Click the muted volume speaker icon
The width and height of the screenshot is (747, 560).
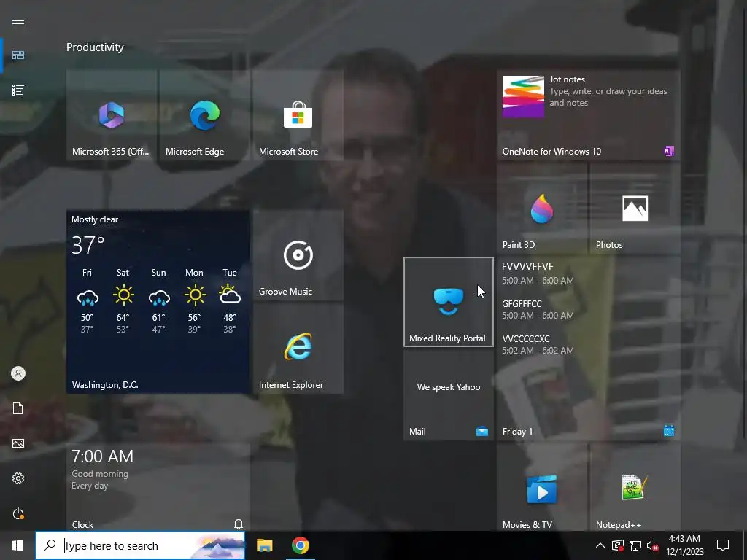(652, 545)
